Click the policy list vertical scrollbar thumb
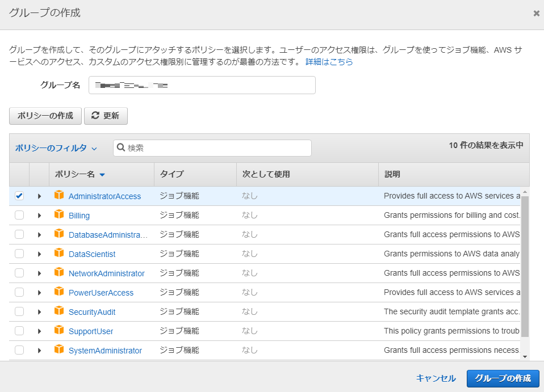The width and height of the screenshot is (544, 392). click(525, 267)
